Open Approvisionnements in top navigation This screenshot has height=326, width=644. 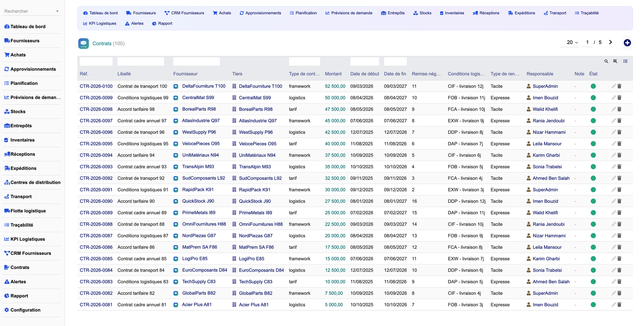[260, 13]
